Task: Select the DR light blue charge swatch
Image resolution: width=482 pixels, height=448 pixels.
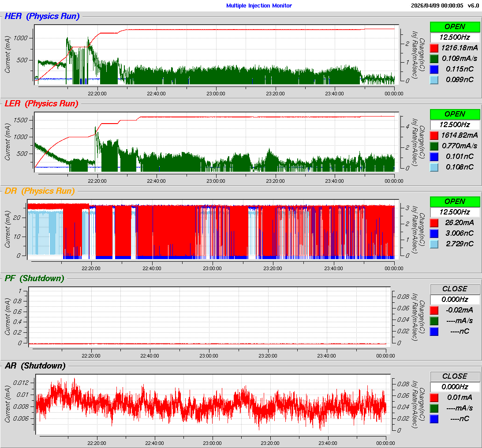Action: (434, 244)
